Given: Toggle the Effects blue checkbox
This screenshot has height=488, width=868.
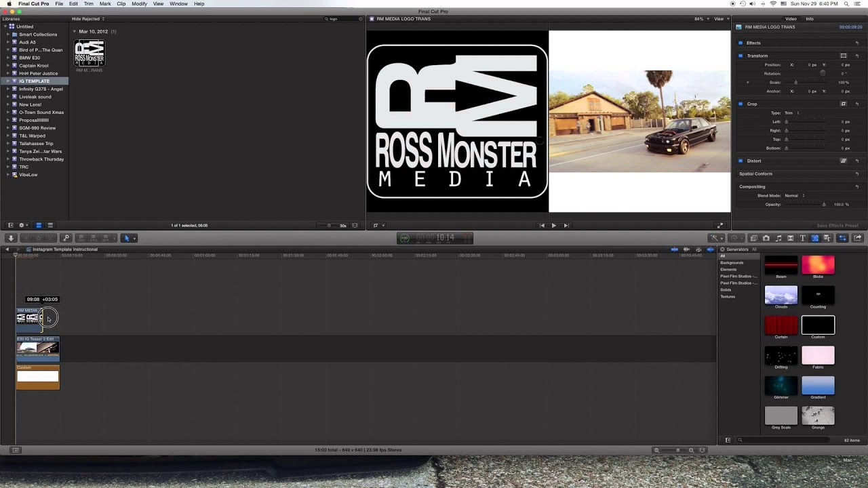Looking at the screenshot, I should pyautogui.click(x=741, y=43).
